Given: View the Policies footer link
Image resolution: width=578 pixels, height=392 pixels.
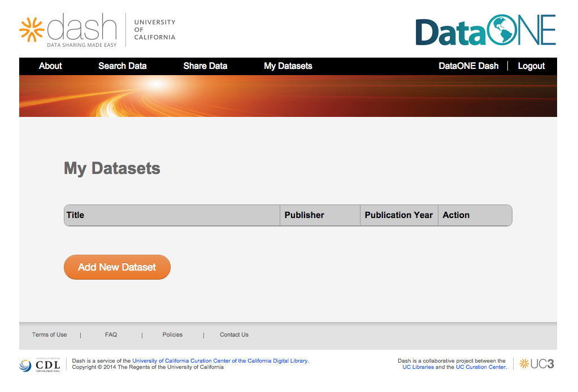Looking at the screenshot, I should coord(172,334).
